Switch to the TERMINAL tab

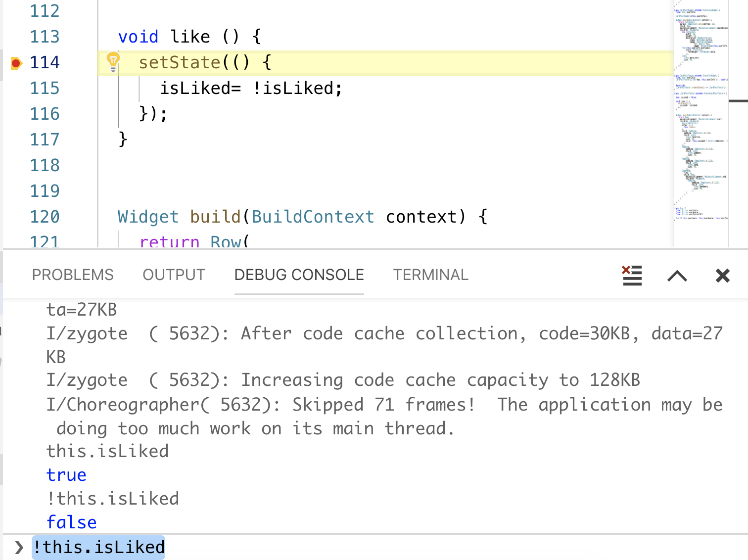point(430,275)
